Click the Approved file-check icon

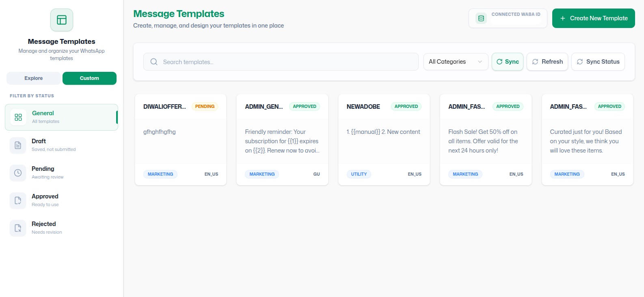[x=18, y=200]
